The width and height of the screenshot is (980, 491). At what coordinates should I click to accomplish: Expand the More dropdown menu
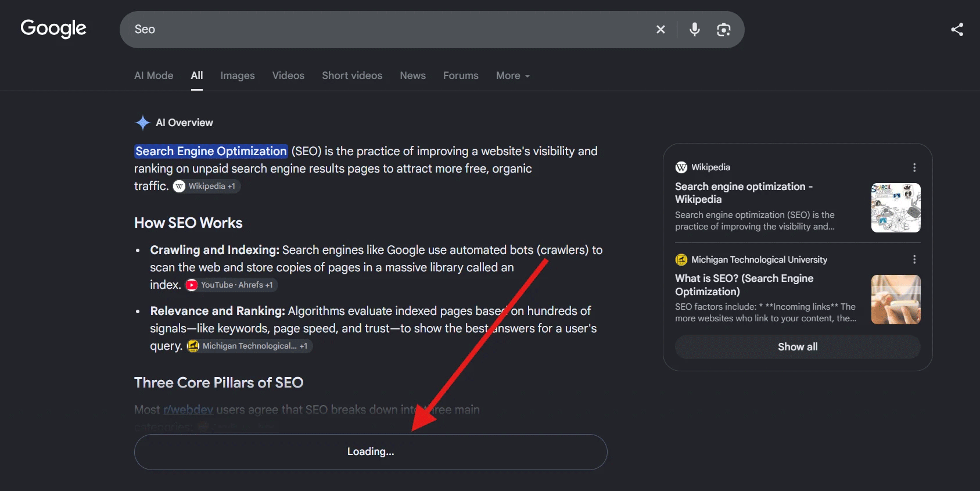[x=513, y=76]
